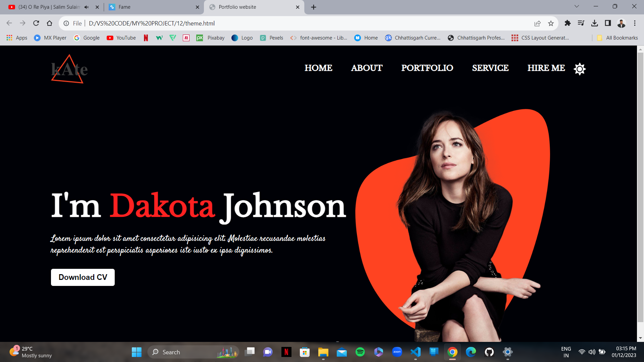Open the Pexels bookmark
The height and width of the screenshot is (362, 644).
coord(272,38)
